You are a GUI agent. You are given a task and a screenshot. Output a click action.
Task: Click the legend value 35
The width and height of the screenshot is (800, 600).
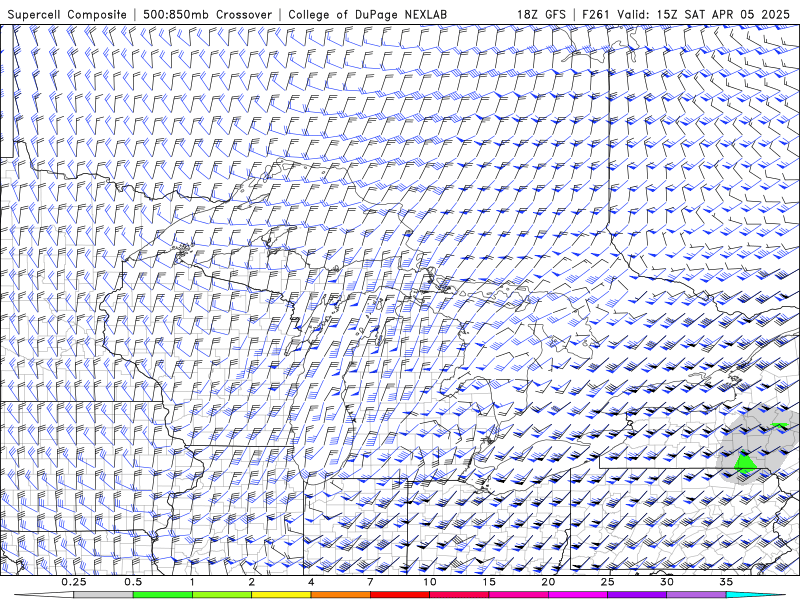click(726, 582)
